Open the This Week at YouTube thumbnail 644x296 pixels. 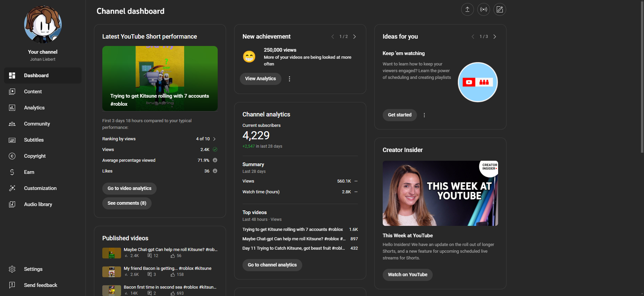(440, 193)
